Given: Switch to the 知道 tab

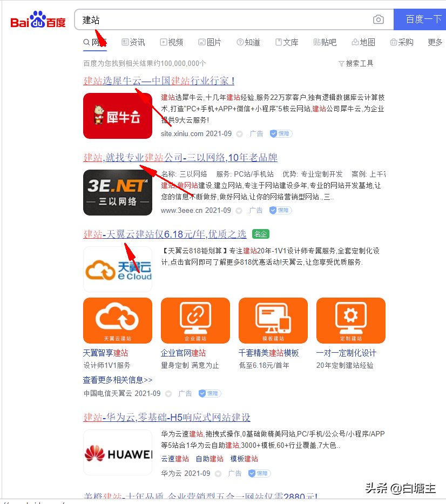Looking at the screenshot, I should point(248,42).
